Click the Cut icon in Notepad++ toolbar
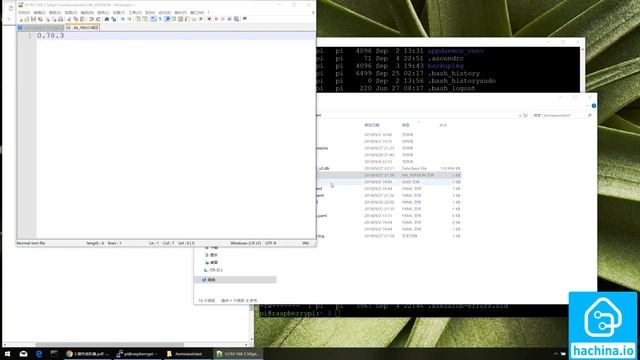This screenshot has height=360, width=640. pos(69,19)
